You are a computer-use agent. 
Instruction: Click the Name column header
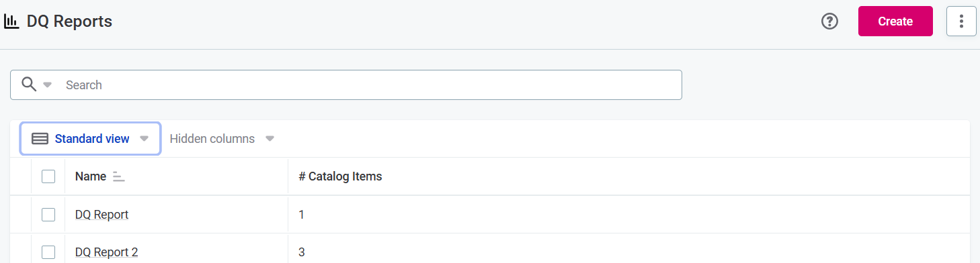click(x=91, y=176)
